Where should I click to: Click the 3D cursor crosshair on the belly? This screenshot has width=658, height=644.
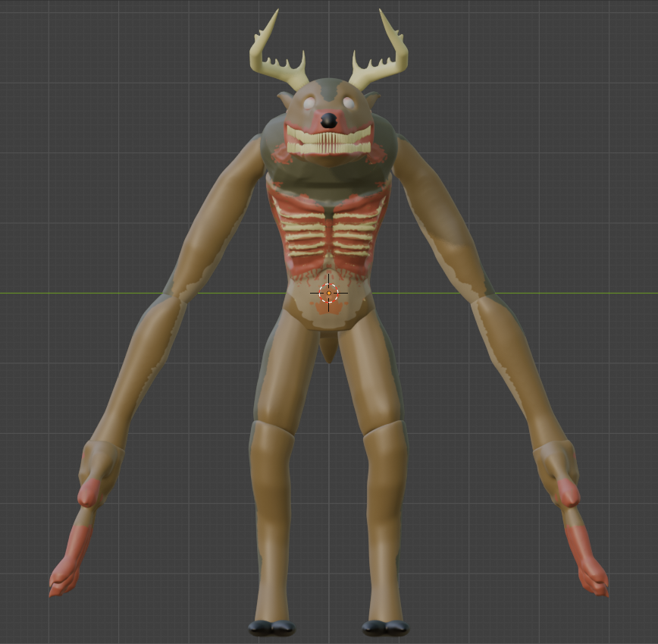click(x=328, y=293)
